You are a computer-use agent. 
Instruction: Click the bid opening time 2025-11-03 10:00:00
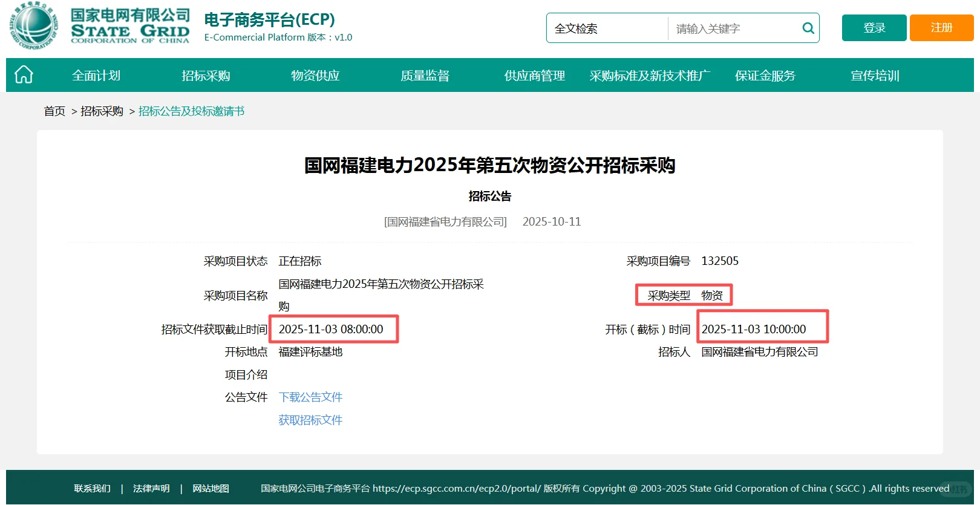[754, 329]
